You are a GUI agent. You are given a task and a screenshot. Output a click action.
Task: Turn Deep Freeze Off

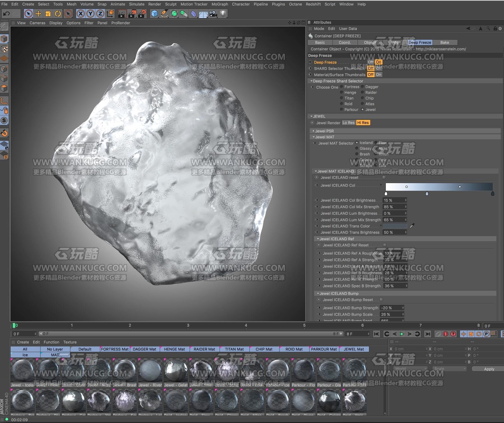click(371, 62)
